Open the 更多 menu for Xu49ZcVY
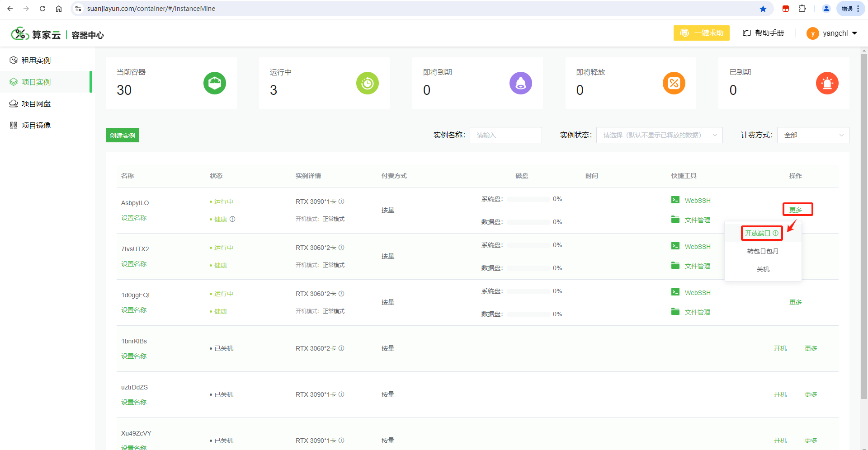This screenshot has height=450, width=868. (x=811, y=441)
